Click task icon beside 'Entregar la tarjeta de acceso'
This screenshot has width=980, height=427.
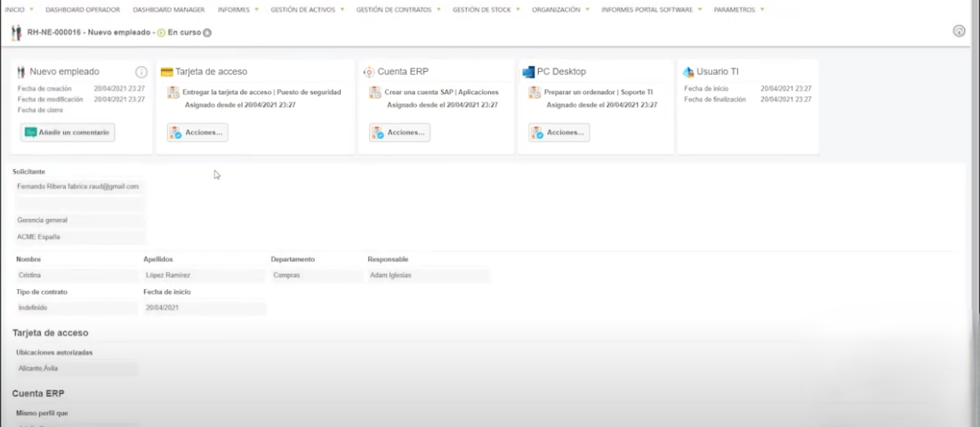(173, 93)
